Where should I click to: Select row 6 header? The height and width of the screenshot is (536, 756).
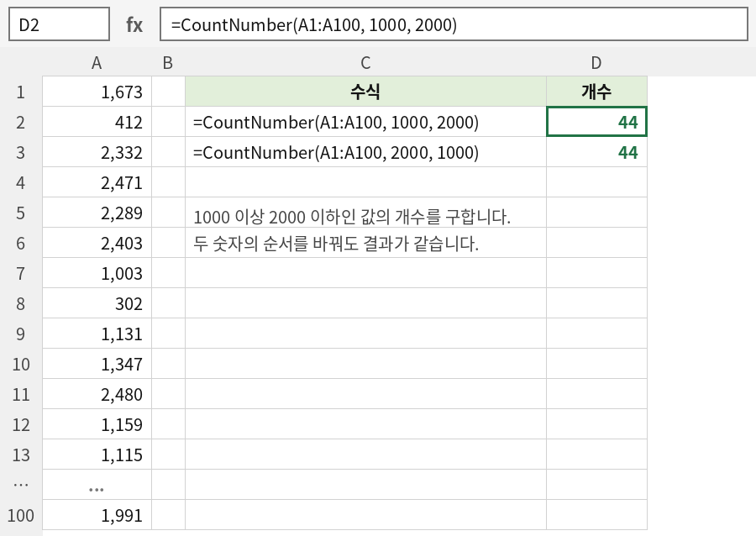pyautogui.click(x=21, y=243)
